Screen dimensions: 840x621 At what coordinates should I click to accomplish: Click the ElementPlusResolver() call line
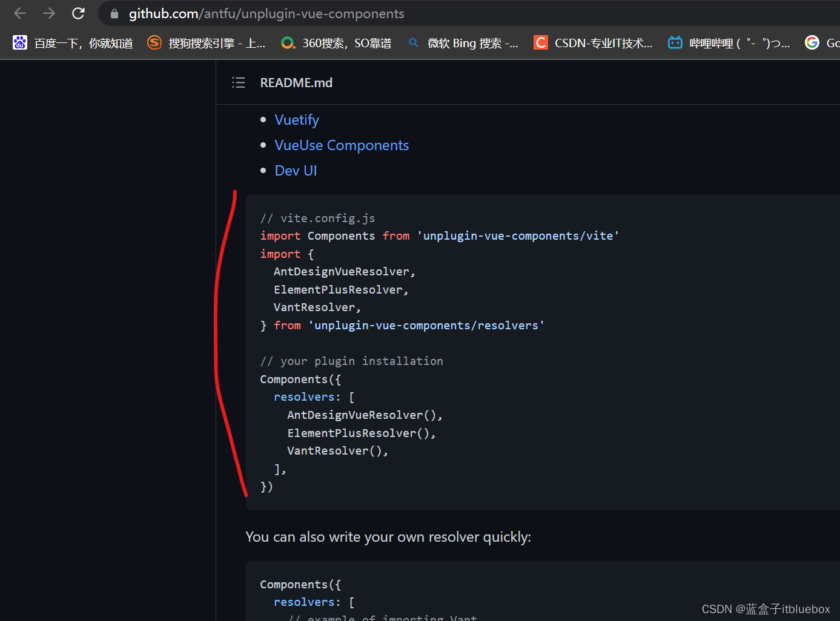pos(362,433)
